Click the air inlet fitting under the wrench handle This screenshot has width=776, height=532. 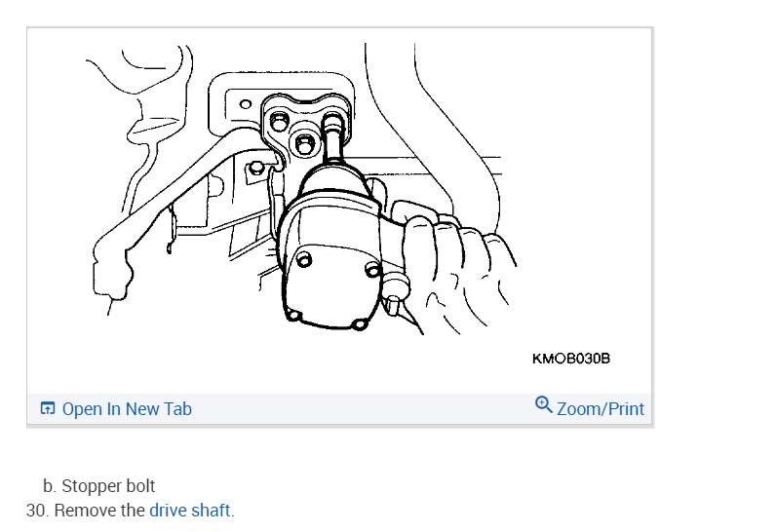pos(393,305)
